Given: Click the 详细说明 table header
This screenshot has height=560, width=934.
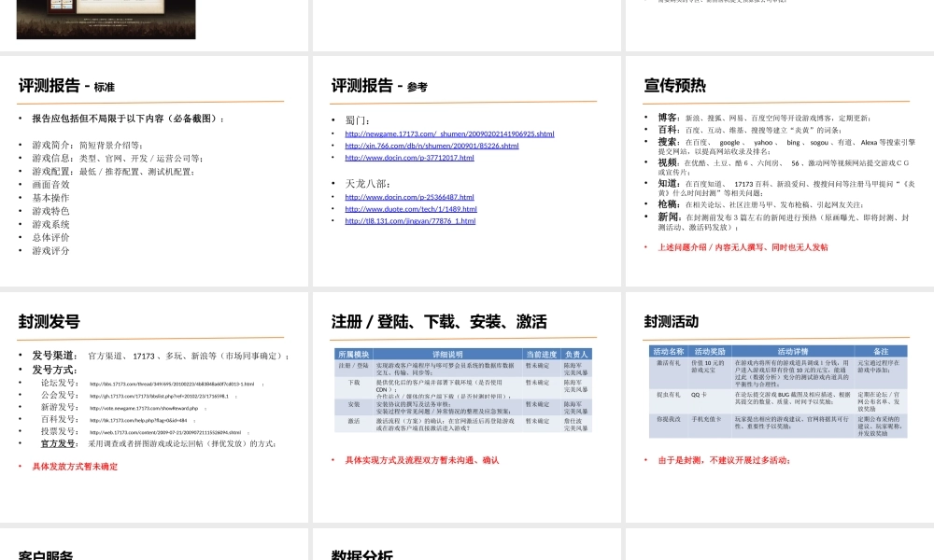Looking at the screenshot, I should point(447,354).
